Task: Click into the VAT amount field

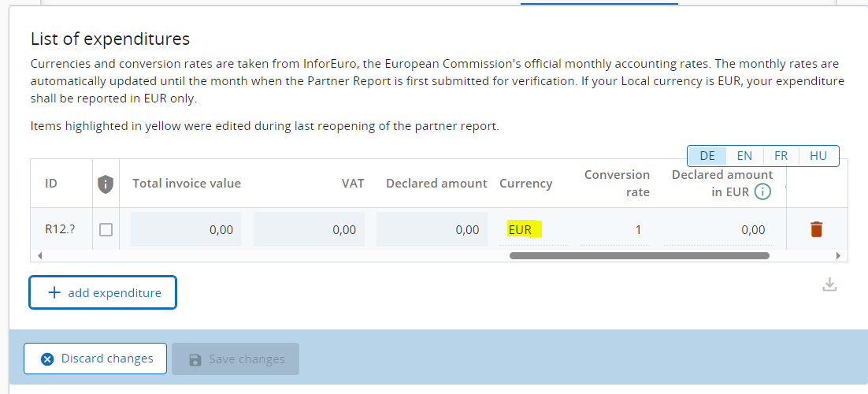Action: coord(309,230)
